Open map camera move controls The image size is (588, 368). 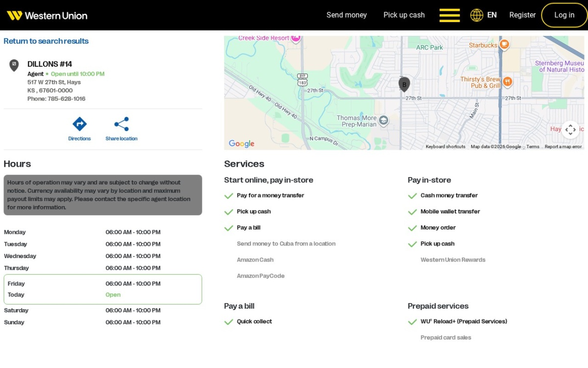570,130
